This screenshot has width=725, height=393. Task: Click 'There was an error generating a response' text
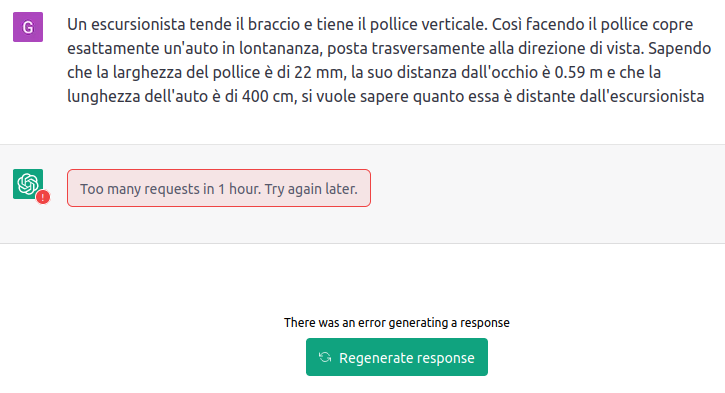tap(397, 322)
